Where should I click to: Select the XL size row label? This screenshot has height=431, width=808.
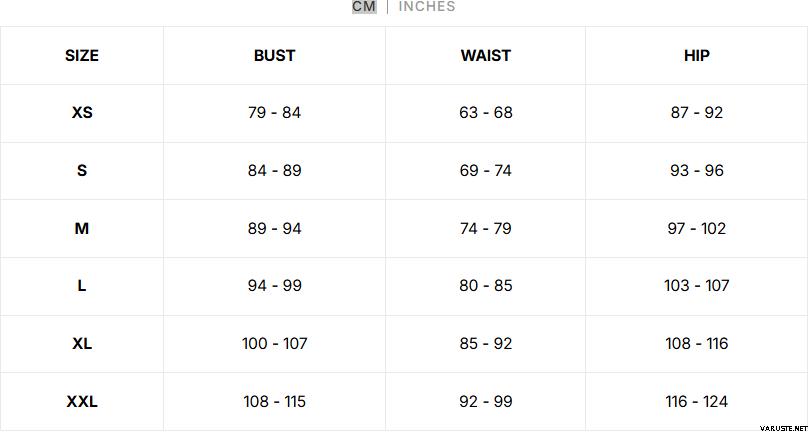pos(82,344)
